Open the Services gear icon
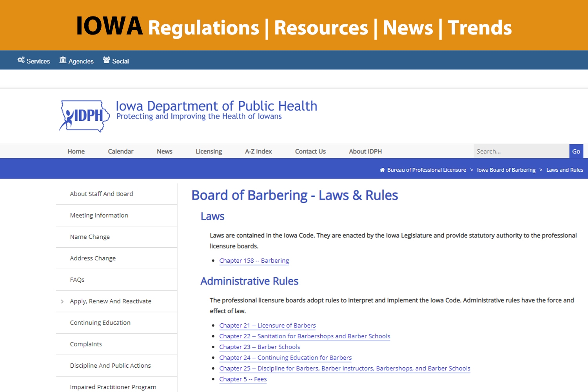 pos(21,60)
